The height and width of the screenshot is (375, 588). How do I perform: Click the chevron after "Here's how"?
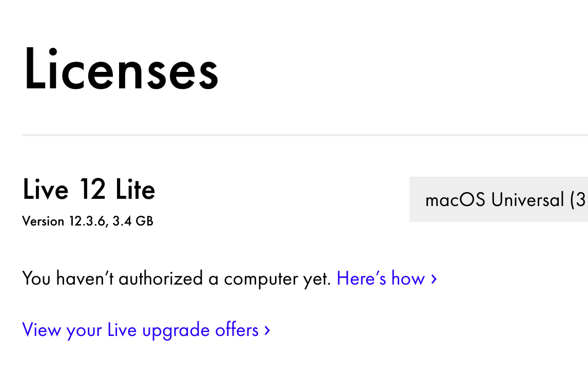coord(434,279)
